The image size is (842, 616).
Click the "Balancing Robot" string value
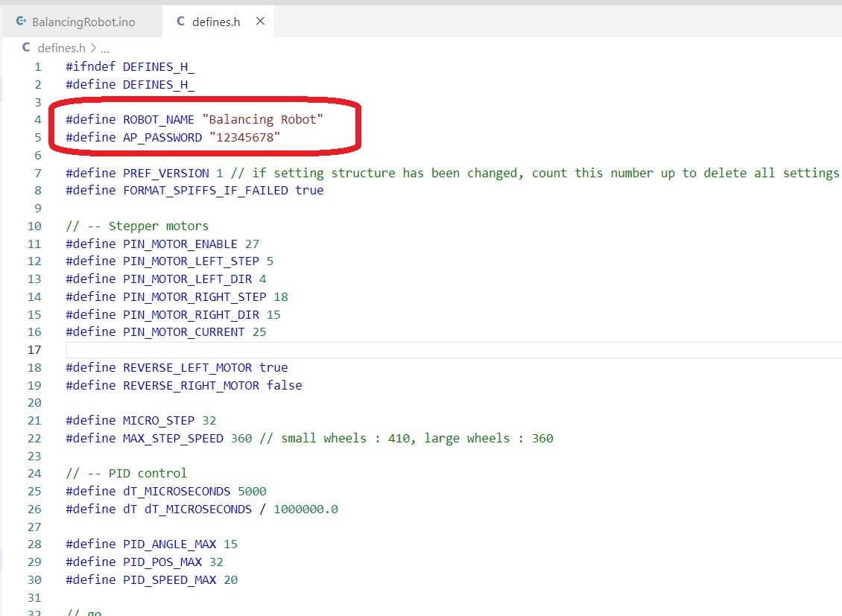[x=262, y=119]
